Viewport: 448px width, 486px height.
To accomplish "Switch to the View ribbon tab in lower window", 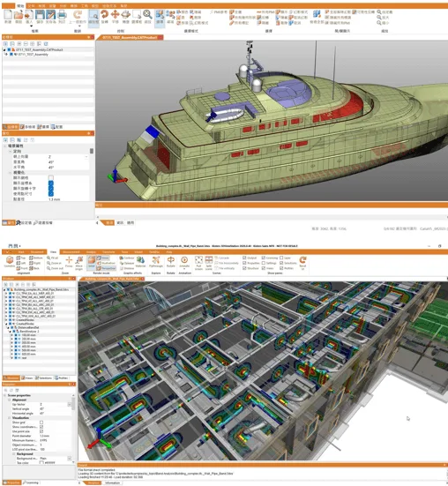I will (x=53, y=252).
